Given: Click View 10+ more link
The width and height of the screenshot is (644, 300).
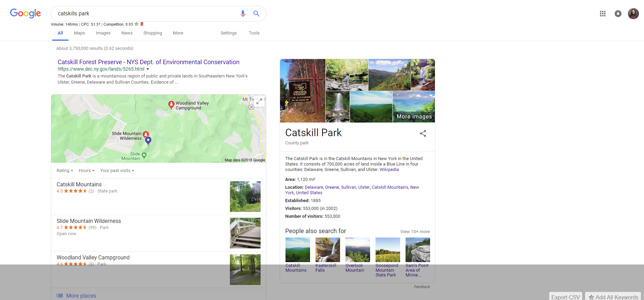Looking at the screenshot, I should point(415,232).
